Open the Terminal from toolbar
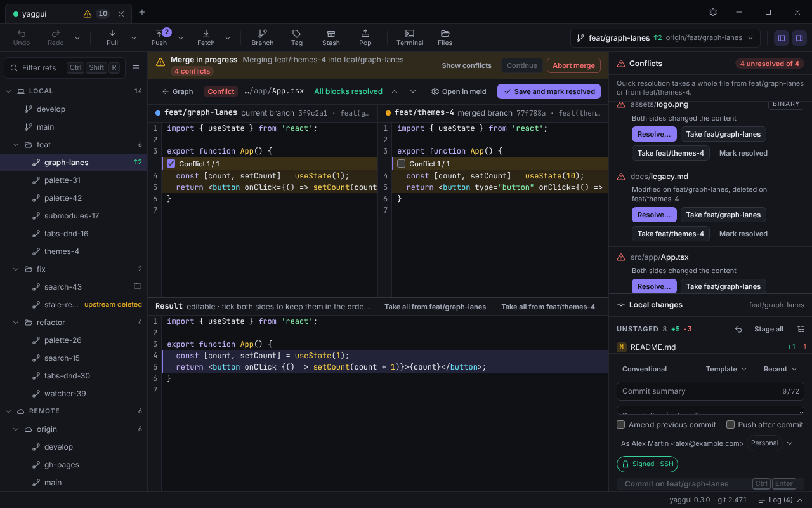This screenshot has width=812, height=508. click(410, 37)
